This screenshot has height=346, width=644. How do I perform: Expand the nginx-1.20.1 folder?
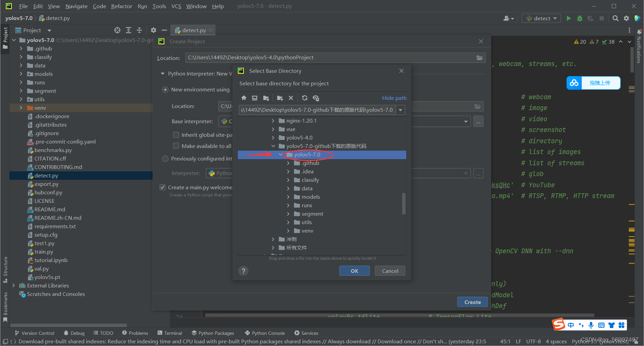pos(273,121)
